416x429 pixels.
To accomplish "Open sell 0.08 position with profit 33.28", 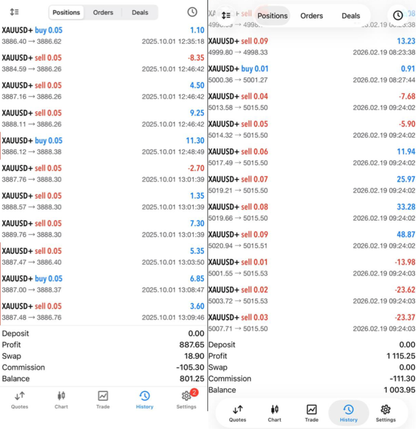I will 312,213.
